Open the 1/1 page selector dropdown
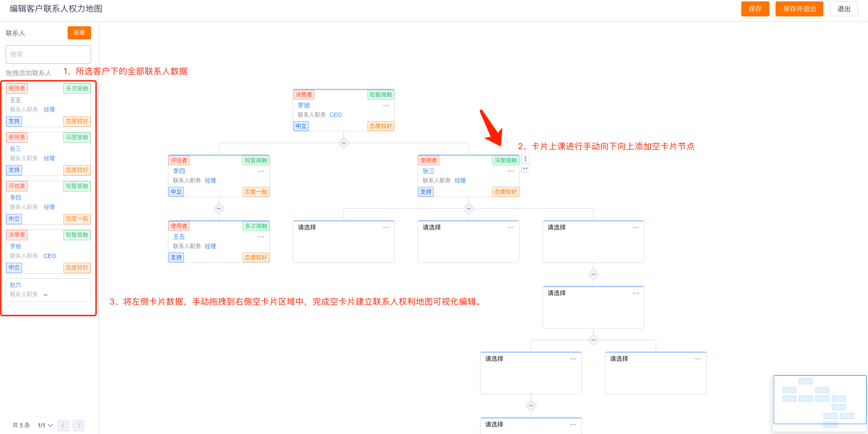The width and height of the screenshot is (868, 434). (x=46, y=426)
